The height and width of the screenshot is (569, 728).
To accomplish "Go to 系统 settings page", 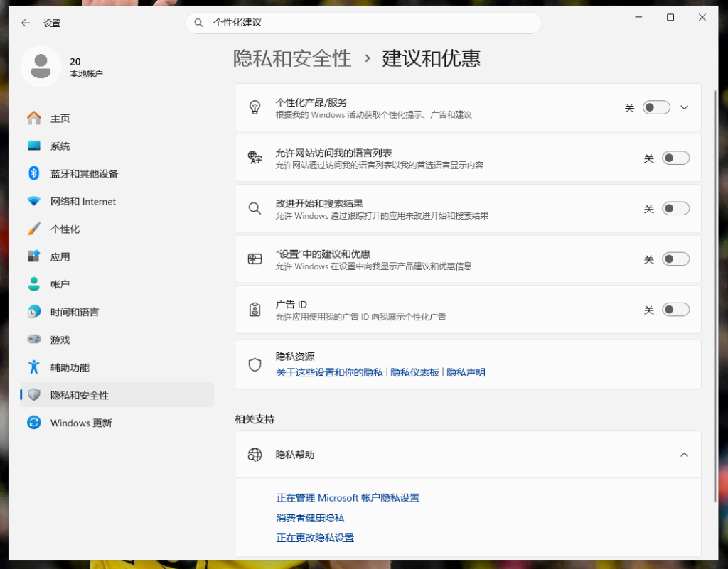I will (117, 146).
